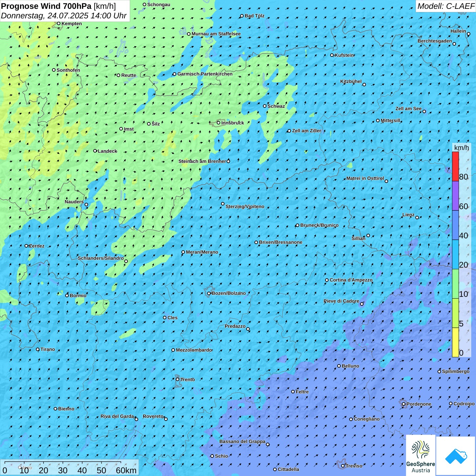Click the 'Cittadella' label
476x476 pixels.
tap(288, 469)
